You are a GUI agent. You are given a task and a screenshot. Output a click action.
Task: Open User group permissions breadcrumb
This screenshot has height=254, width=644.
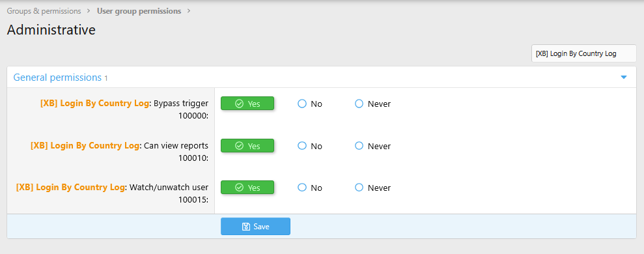coord(139,11)
